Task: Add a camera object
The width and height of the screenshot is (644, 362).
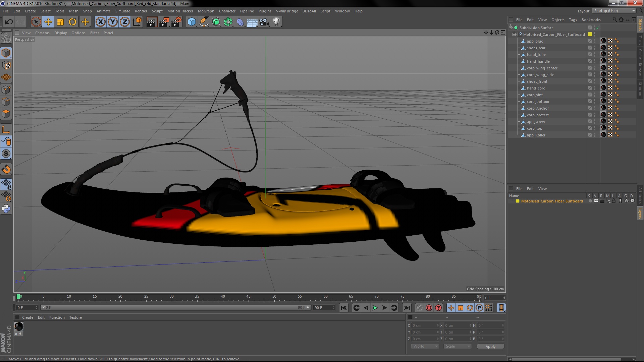Action: tap(264, 22)
